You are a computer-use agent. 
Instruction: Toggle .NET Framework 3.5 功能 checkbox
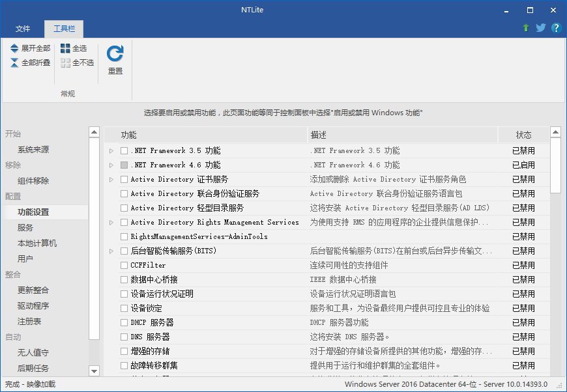(x=124, y=150)
